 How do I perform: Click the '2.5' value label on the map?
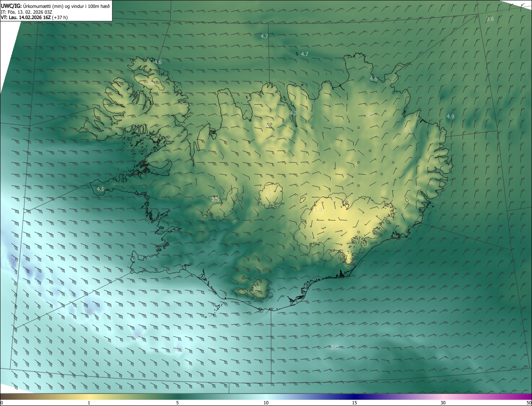click(x=215, y=199)
